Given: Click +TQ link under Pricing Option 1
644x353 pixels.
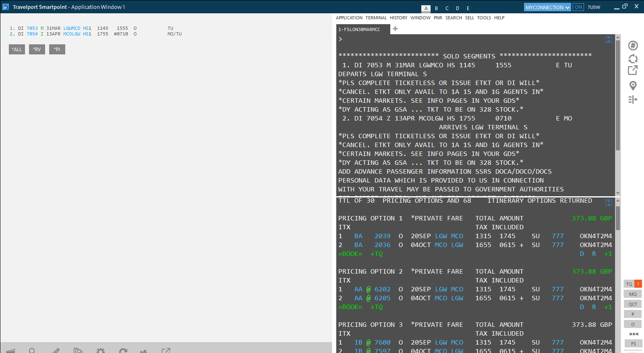Looking at the screenshot, I should [x=377, y=254].
